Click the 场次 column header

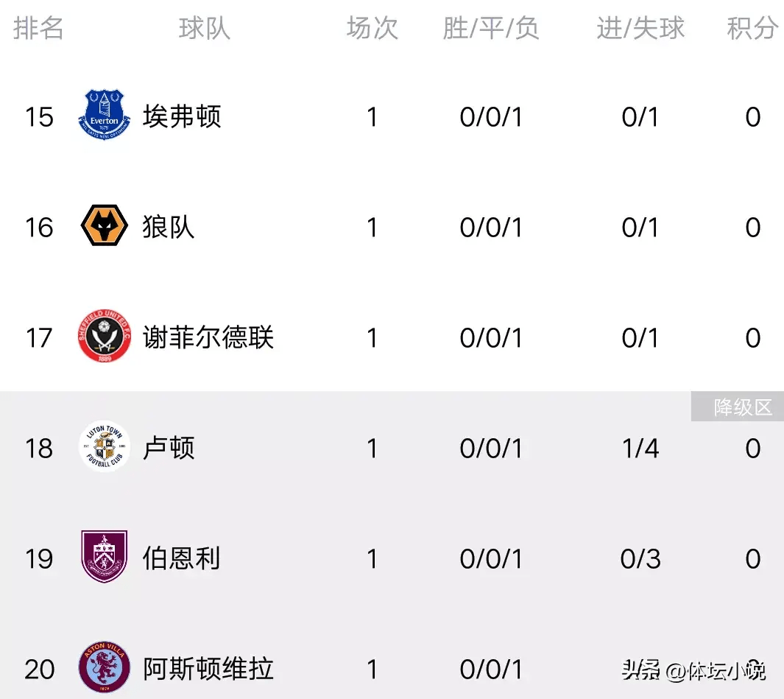[372, 28]
